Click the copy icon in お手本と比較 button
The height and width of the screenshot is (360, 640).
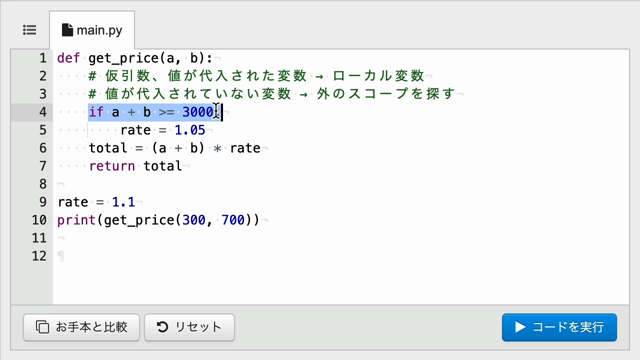click(x=42, y=327)
